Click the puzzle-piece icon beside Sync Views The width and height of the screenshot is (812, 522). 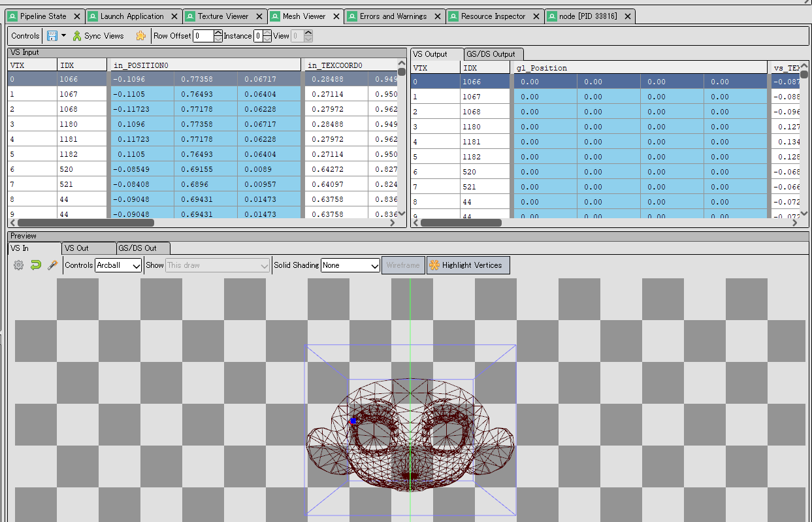click(140, 36)
